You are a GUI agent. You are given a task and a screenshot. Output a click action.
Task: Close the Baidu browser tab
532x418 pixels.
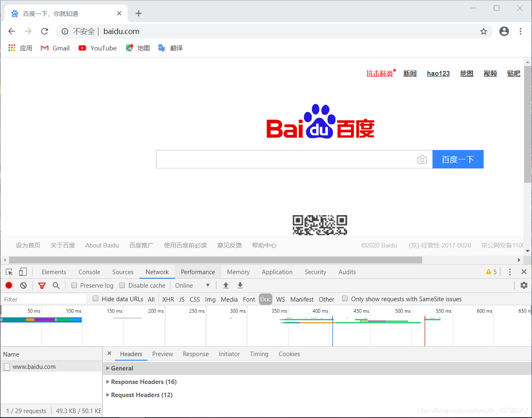click(x=119, y=14)
